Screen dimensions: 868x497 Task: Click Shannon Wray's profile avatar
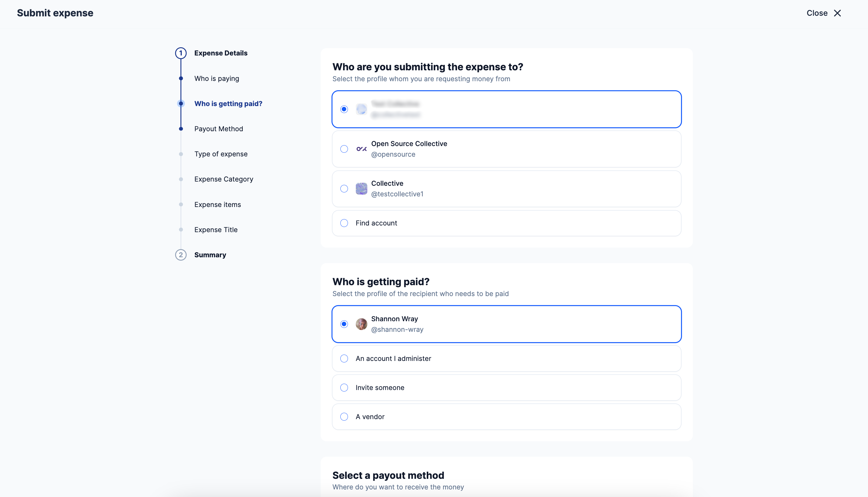(x=361, y=324)
